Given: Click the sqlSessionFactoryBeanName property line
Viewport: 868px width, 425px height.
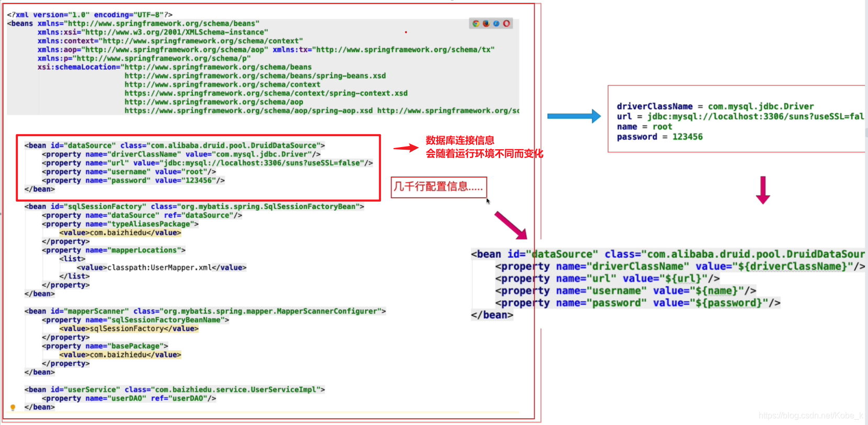Looking at the screenshot, I should [136, 320].
